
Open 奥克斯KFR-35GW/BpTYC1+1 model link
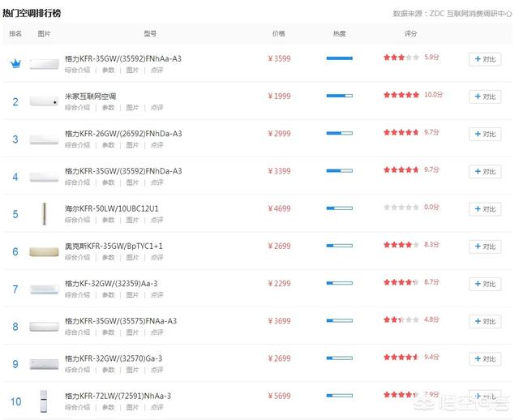[x=114, y=246]
